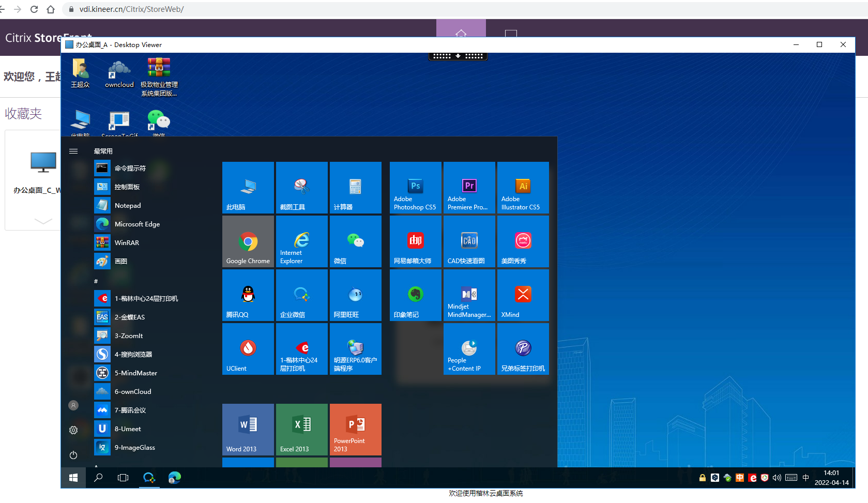Launch 印象笔记 tile
This screenshot has height=503, width=868.
point(416,295)
